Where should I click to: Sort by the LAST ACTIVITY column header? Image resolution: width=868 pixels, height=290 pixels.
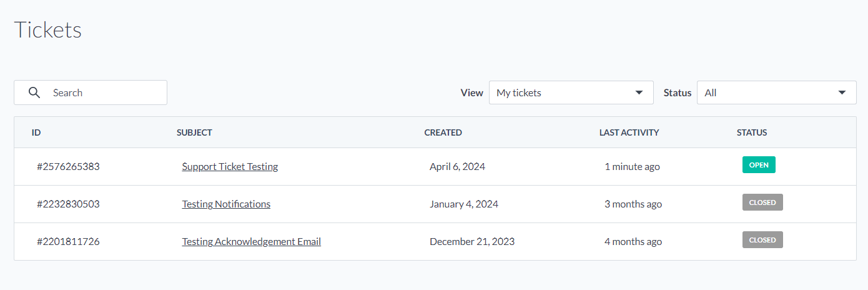coord(629,132)
